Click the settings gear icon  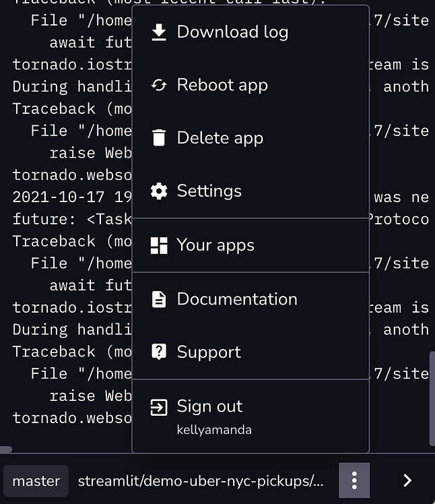click(x=159, y=191)
